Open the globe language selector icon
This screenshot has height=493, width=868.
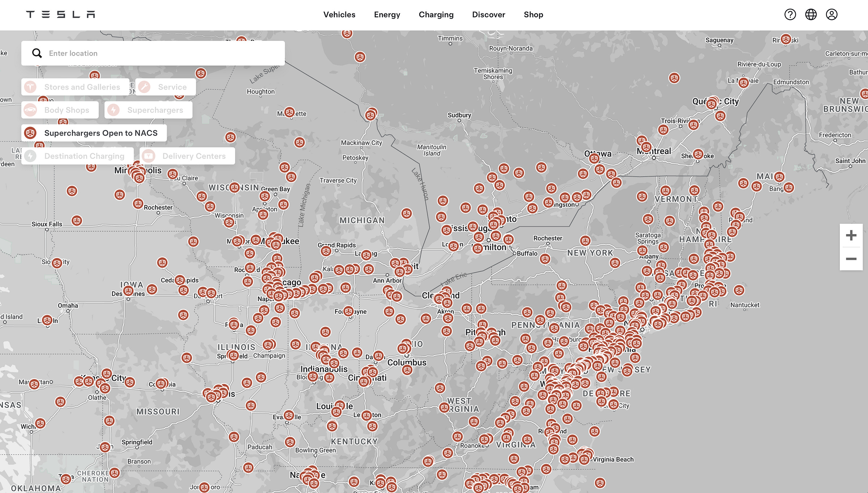(811, 14)
